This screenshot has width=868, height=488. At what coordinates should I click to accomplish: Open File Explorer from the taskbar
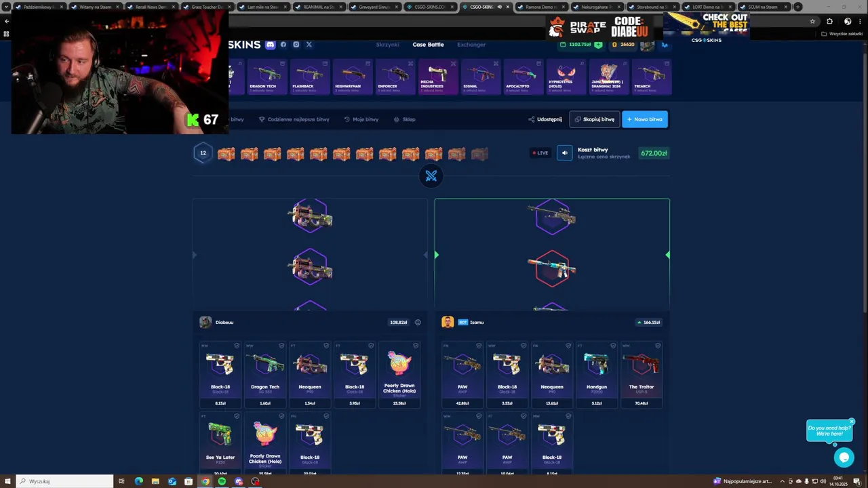(155, 481)
